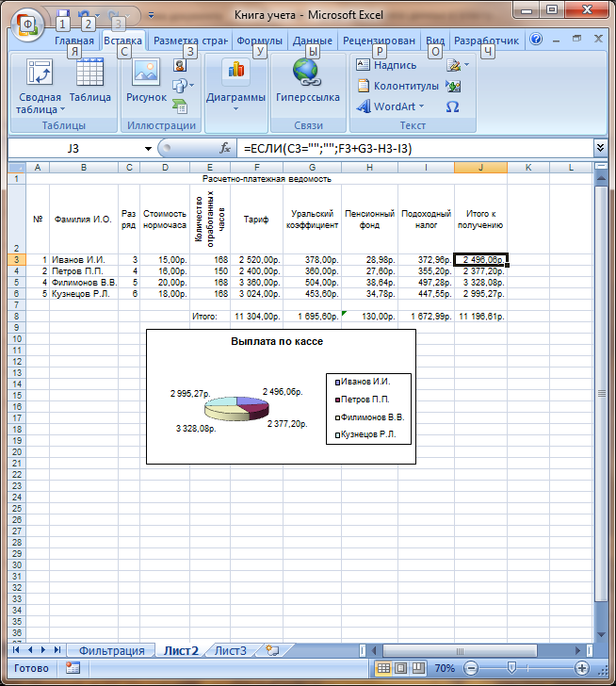Open the Диаграммы charts gallery

point(235,86)
